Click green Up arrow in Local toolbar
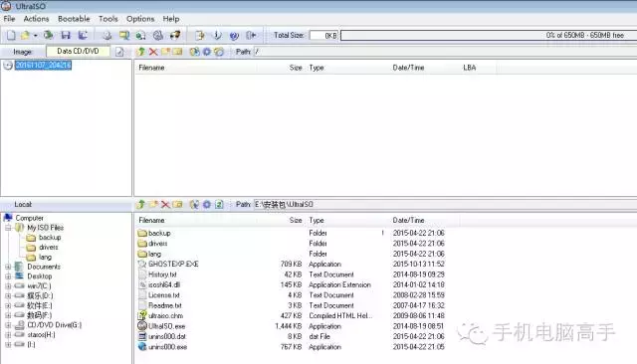This screenshot has width=637, height=364. click(141, 204)
